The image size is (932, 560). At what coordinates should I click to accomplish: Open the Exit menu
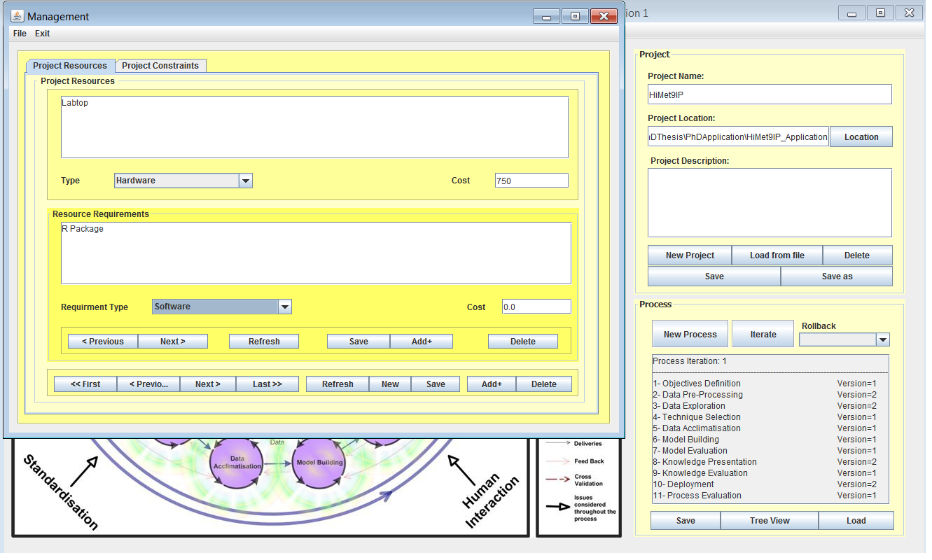click(x=43, y=34)
